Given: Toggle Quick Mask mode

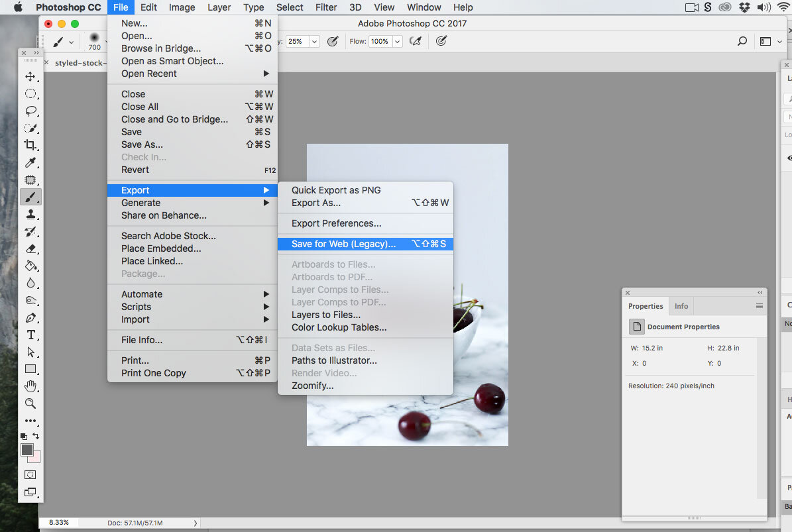Looking at the screenshot, I should pos(30,474).
